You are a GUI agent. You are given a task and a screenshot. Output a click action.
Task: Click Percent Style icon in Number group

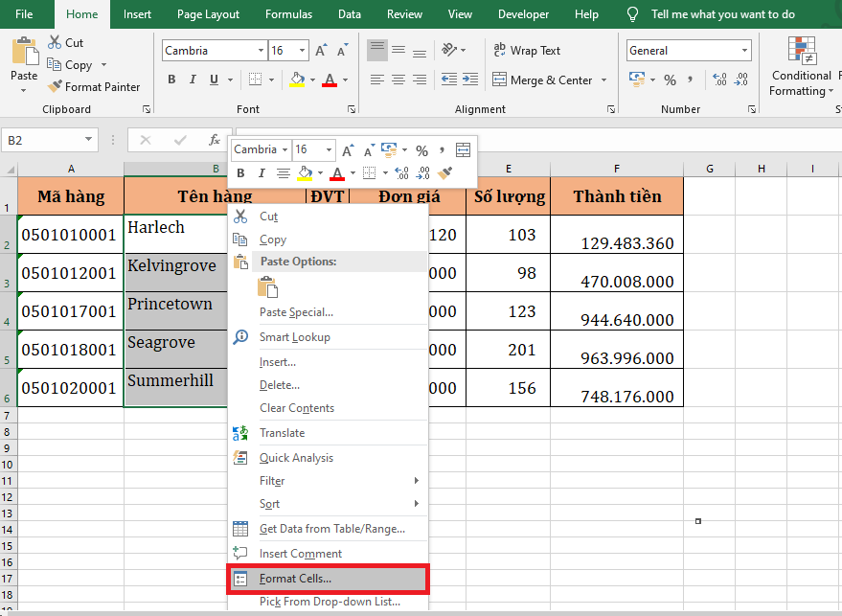coord(670,80)
